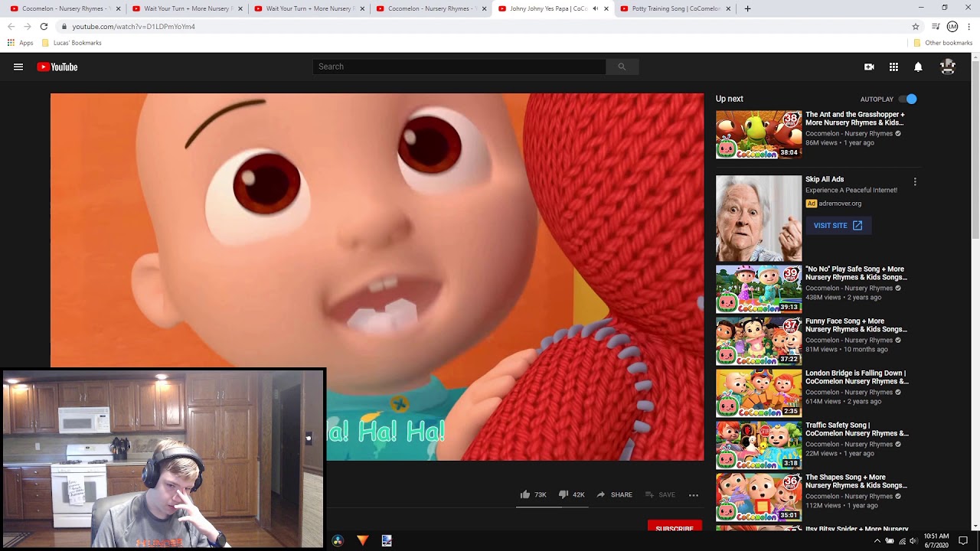This screenshot has width=980, height=551.
Task: Open Chrome media controls icon
Action: coord(935,26)
